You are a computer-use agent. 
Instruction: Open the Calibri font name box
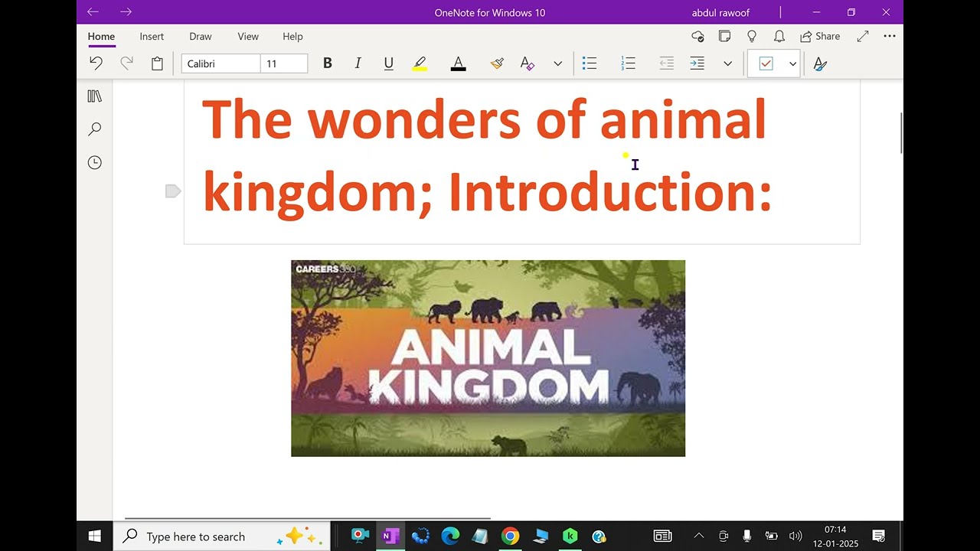220,64
